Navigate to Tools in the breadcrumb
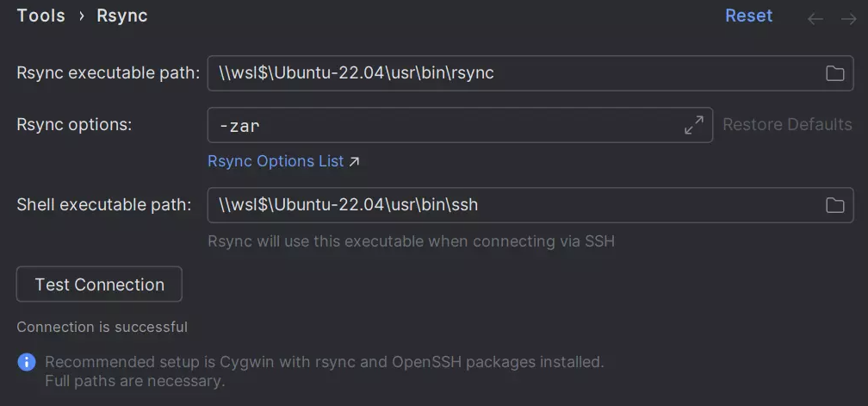The image size is (868, 406). pyautogui.click(x=40, y=16)
